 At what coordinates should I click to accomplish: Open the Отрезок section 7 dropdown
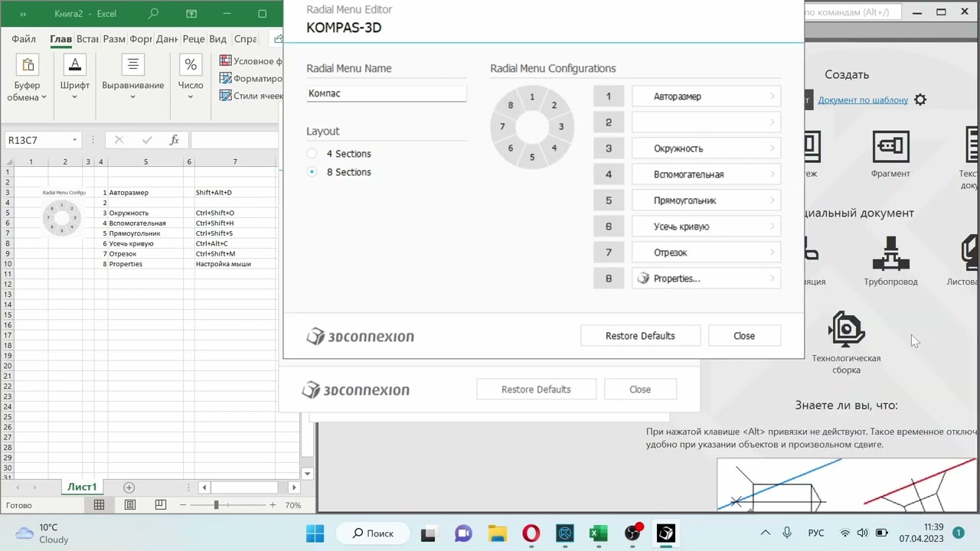click(706, 253)
